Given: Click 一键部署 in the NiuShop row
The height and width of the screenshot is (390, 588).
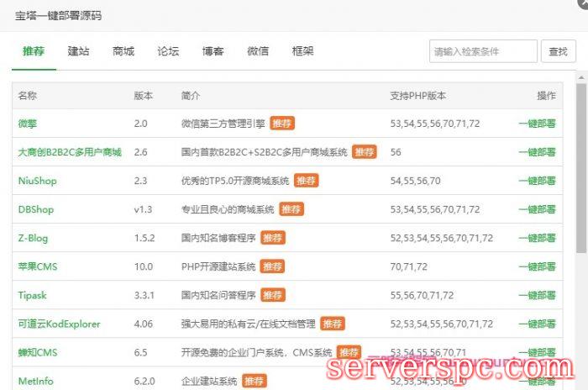Looking at the screenshot, I should pos(537,181).
